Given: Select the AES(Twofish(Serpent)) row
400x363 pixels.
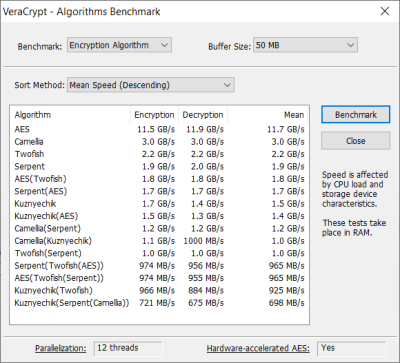Looking at the screenshot, I should 159,278.
